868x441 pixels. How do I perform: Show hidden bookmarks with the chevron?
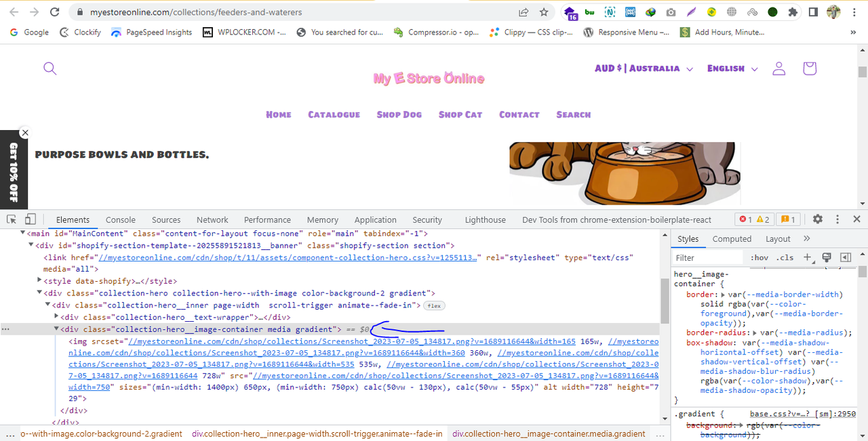(853, 32)
